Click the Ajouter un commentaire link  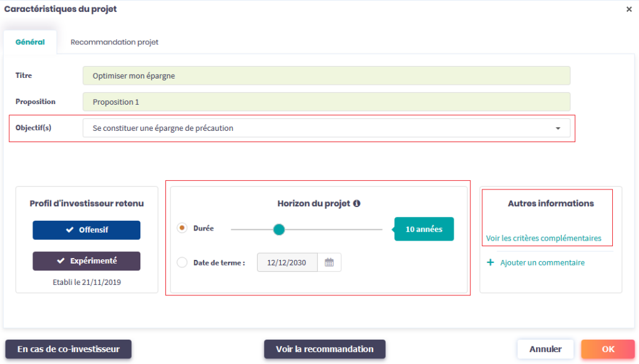pos(542,263)
